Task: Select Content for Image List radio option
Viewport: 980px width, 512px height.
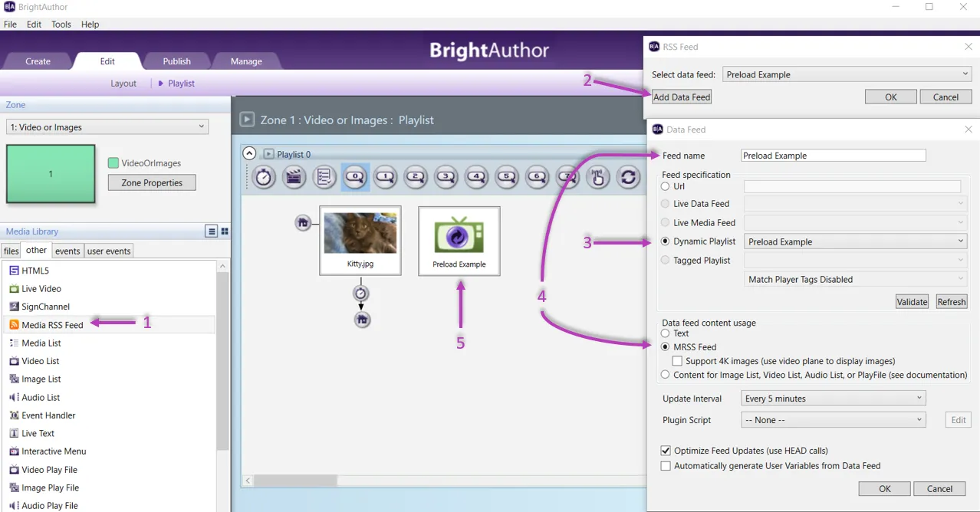Action: click(666, 375)
